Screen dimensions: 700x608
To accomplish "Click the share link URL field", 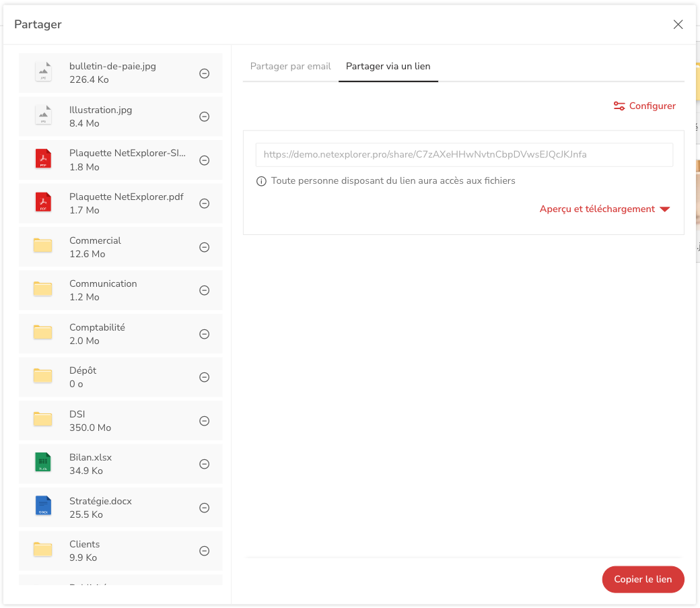I will (x=463, y=155).
